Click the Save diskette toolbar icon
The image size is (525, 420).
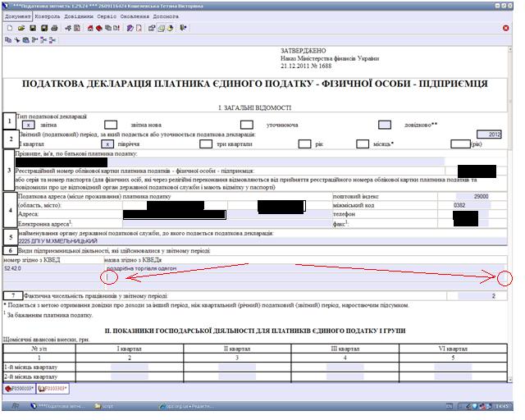coord(32,28)
